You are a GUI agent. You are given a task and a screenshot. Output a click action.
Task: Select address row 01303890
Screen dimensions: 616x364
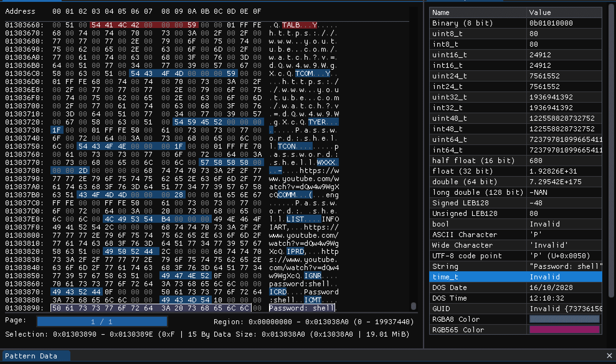tap(24, 308)
